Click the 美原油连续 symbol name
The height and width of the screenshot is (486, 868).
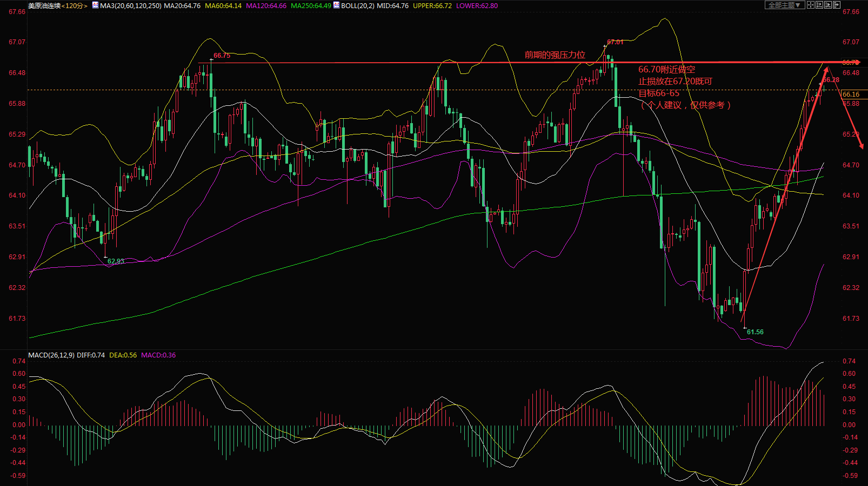pyautogui.click(x=44, y=5)
